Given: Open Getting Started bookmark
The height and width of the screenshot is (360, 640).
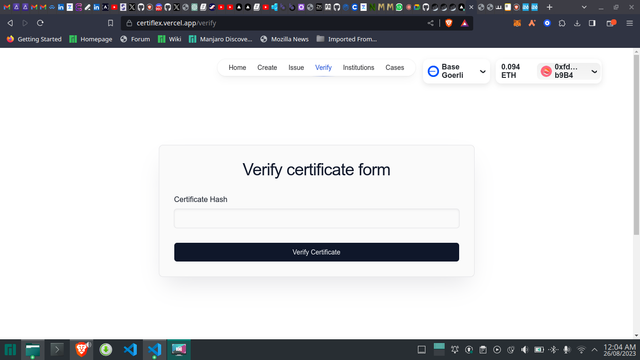Looking at the screenshot, I should pos(34,39).
